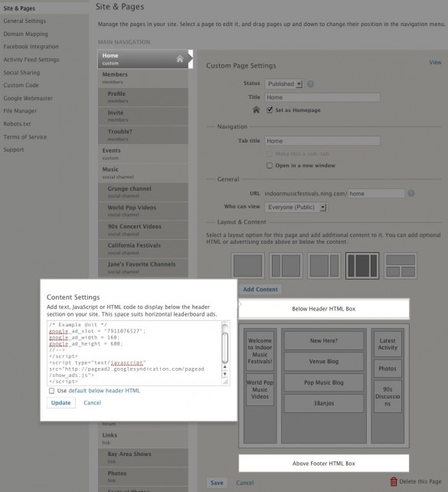448x492 pixels.
Task: Open the Status Published dropdown
Action: point(283,84)
